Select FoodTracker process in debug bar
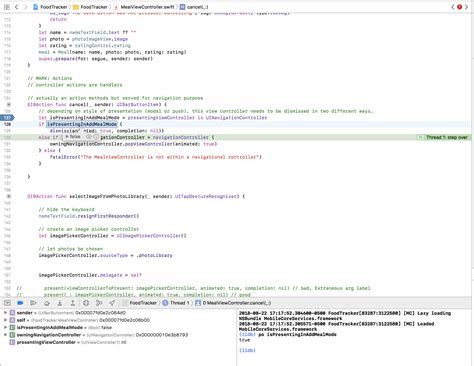This screenshot has width=474, height=366. click(x=140, y=303)
